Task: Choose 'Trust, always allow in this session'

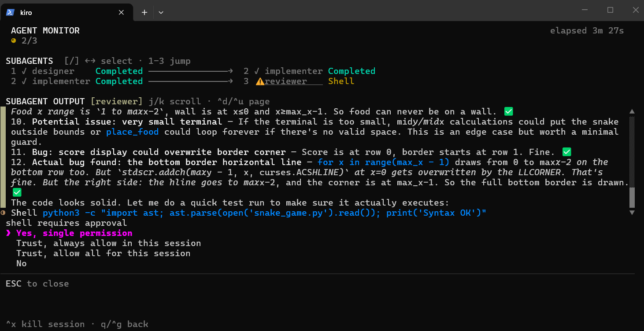Action: point(108,243)
